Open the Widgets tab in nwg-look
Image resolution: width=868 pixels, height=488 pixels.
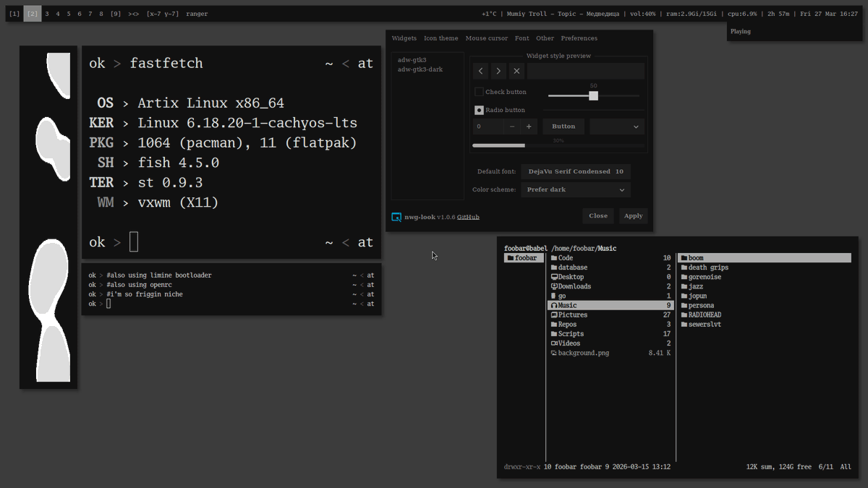404,38
